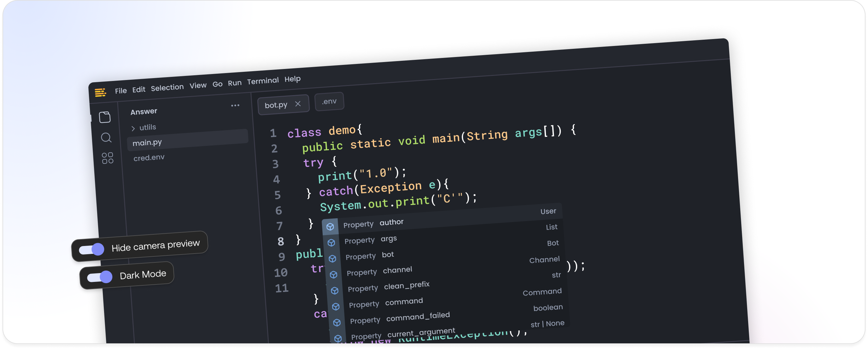Expand the utlils folder chevron
Screen dimensions: 868x349
click(x=133, y=129)
